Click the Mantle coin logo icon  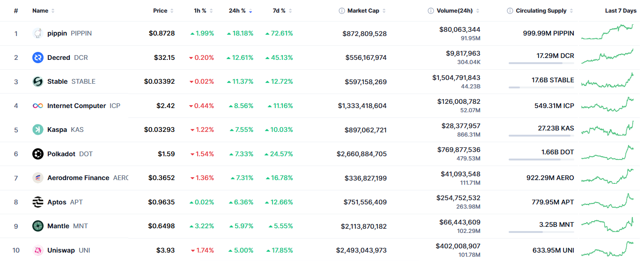tap(38, 226)
